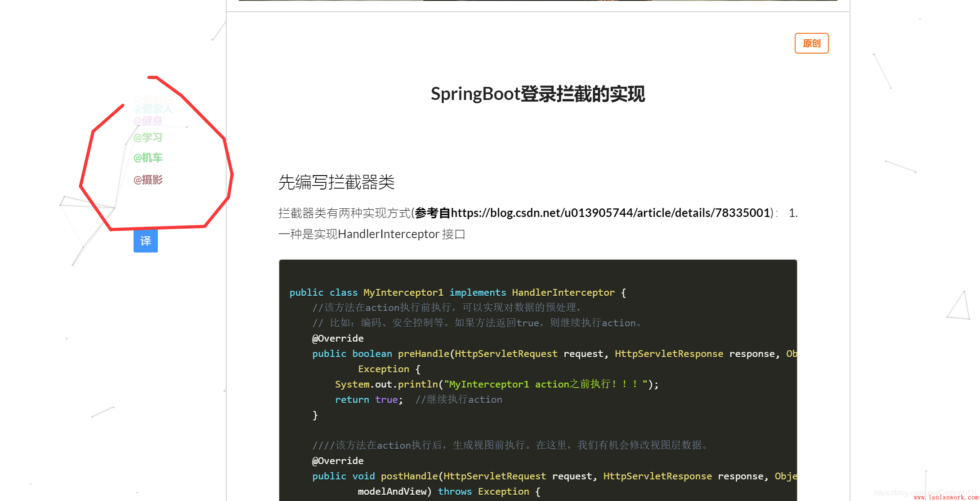
Task: Click the floating @摄影 tag
Action: [148, 180]
